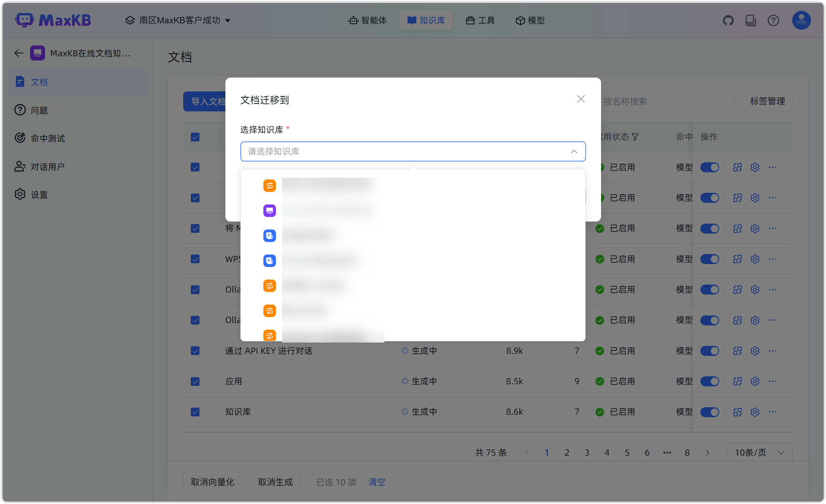Screen dimensions: 826x504
Task: Open the more options menu on the 知识库 row
Action: [x=772, y=412]
